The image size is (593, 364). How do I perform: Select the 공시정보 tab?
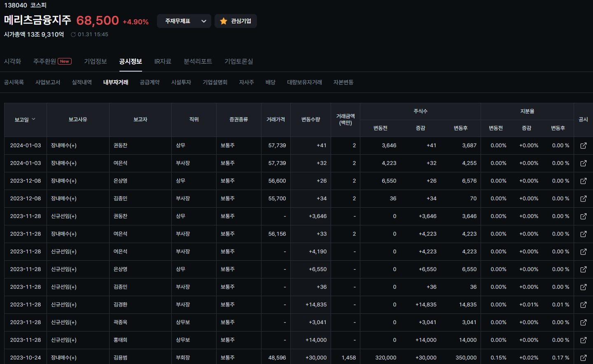[131, 61]
